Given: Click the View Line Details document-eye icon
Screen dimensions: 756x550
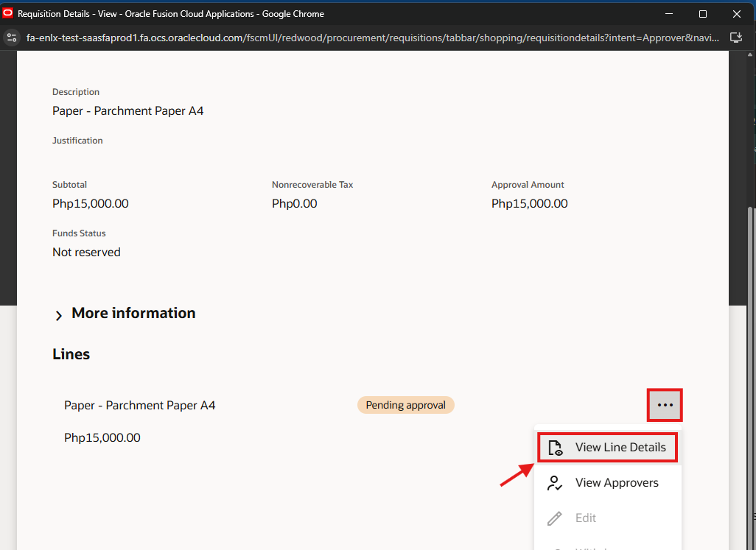Looking at the screenshot, I should tap(555, 448).
